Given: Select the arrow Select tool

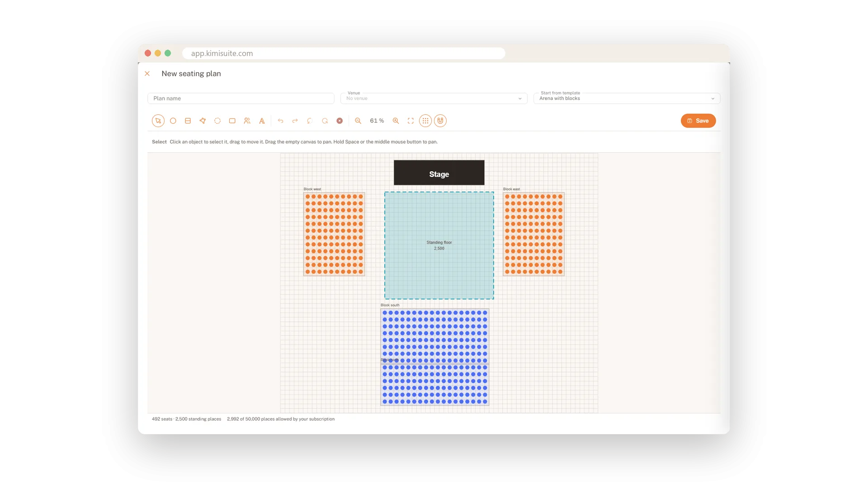Looking at the screenshot, I should 158,121.
